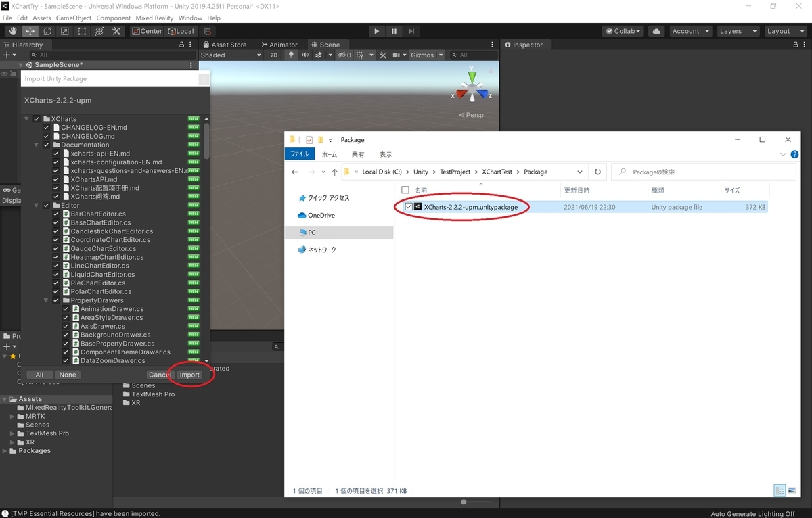Toggle scene audio in the Scene view

306,55
